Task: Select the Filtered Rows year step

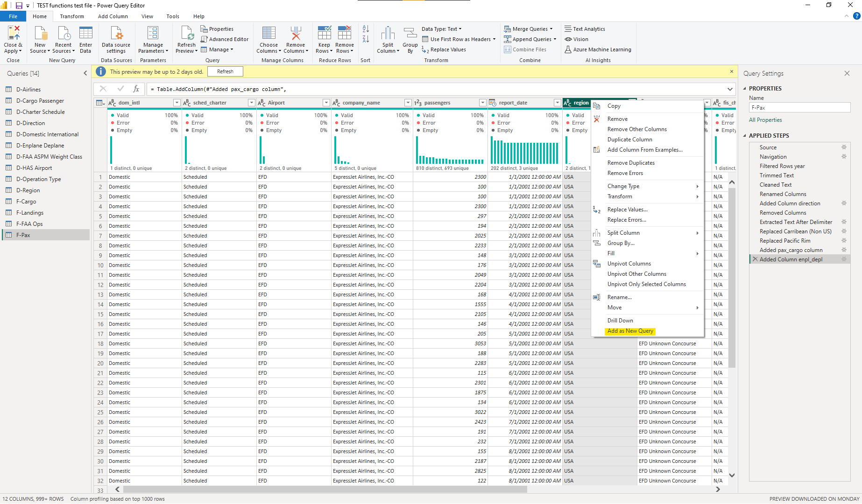Action: (x=782, y=166)
